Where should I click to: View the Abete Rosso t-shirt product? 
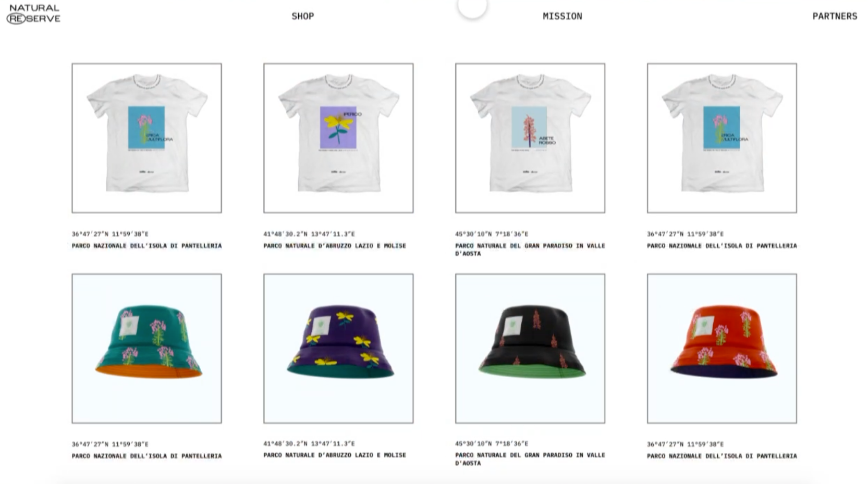[x=530, y=138]
